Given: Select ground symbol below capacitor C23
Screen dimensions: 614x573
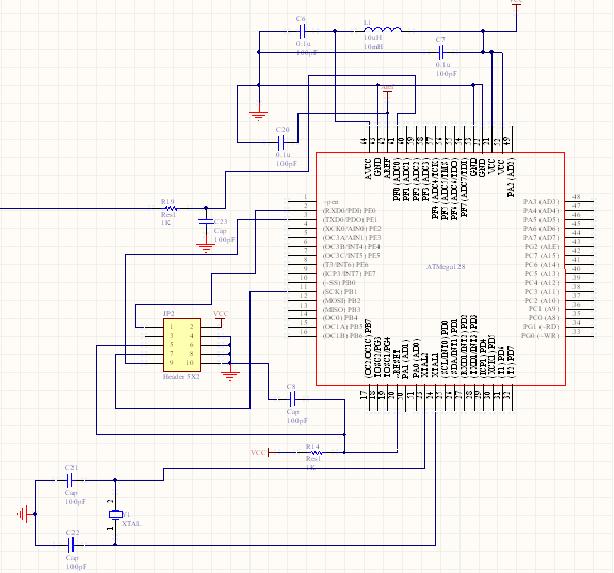Looking at the screenshot, I should (x=206, y=248).
